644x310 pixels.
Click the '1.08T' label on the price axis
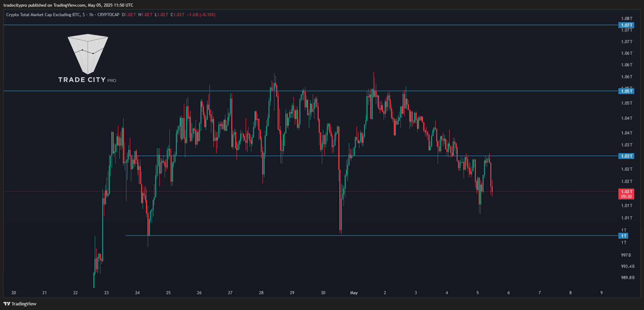pos(626,19)
